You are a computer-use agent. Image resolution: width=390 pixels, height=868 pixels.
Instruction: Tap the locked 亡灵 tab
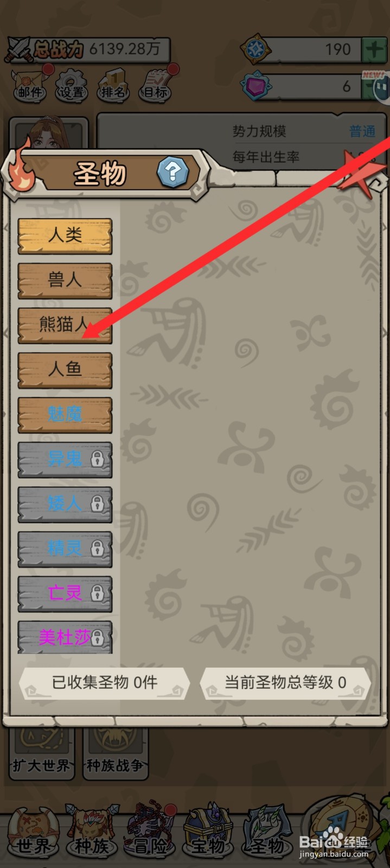click(x=65, y=593)
